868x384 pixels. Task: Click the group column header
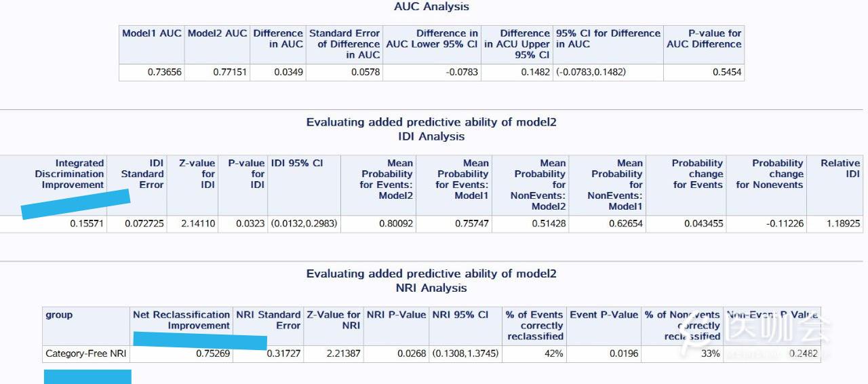(x=59, y=315)
